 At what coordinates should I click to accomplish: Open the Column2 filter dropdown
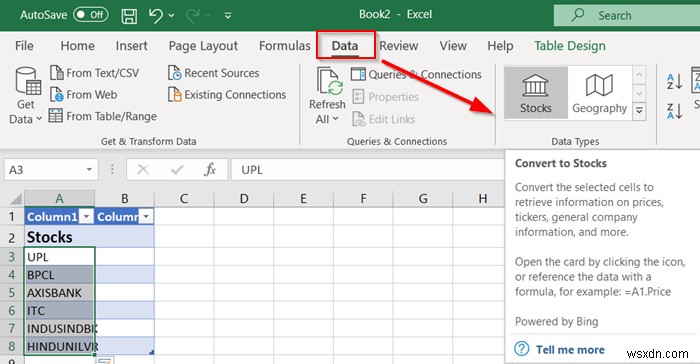(x=146, y=217)
